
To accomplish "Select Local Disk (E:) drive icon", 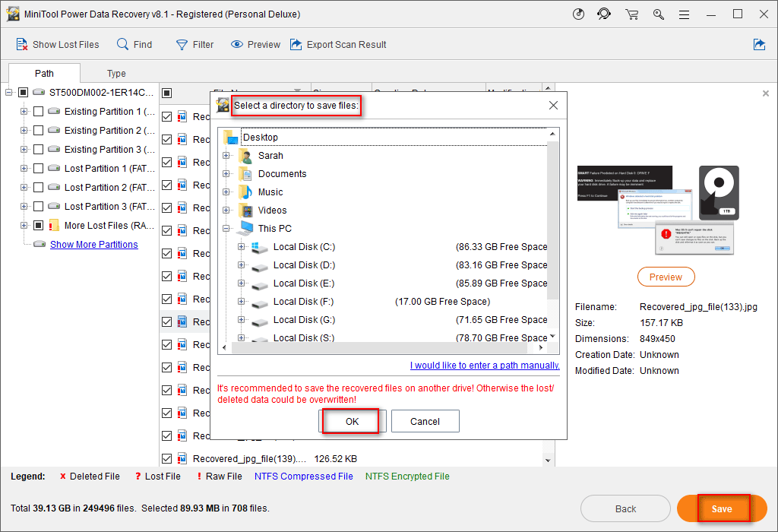I will tap(260, 285).
